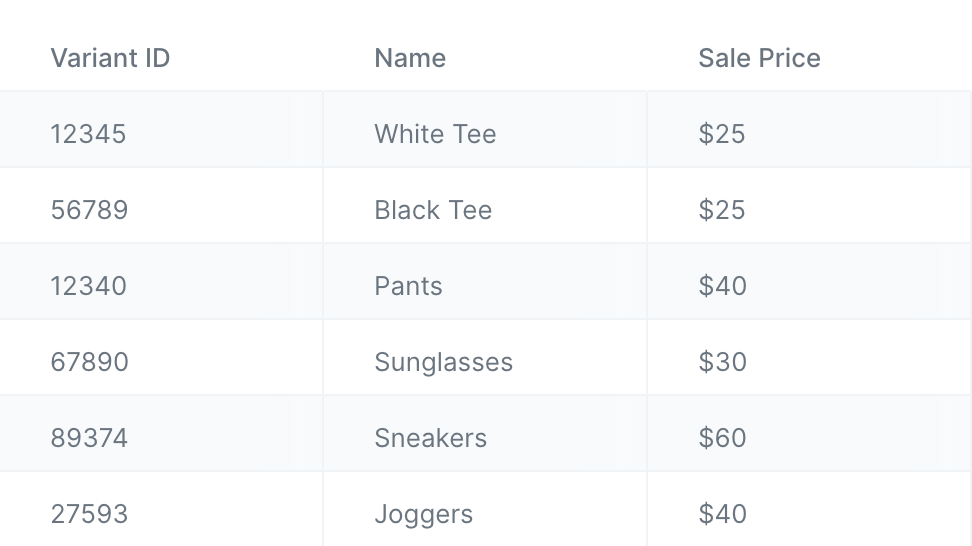Image resolution: width=972 pixels, height=546 pixels.
Task: Select variant ID 12345 cell
Action: 161,130
